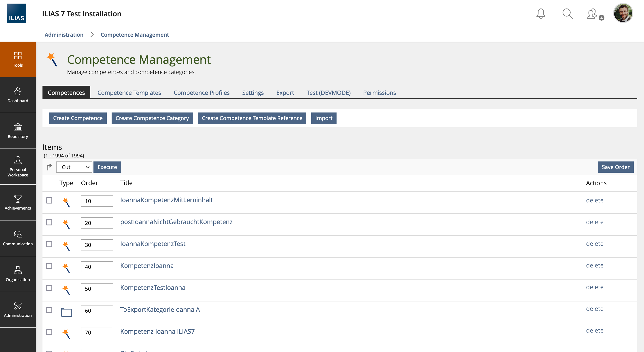The width and height of the screenshot is (644, 352).
Task: Expand the Cut action dropdown
Action: [74, 167]
